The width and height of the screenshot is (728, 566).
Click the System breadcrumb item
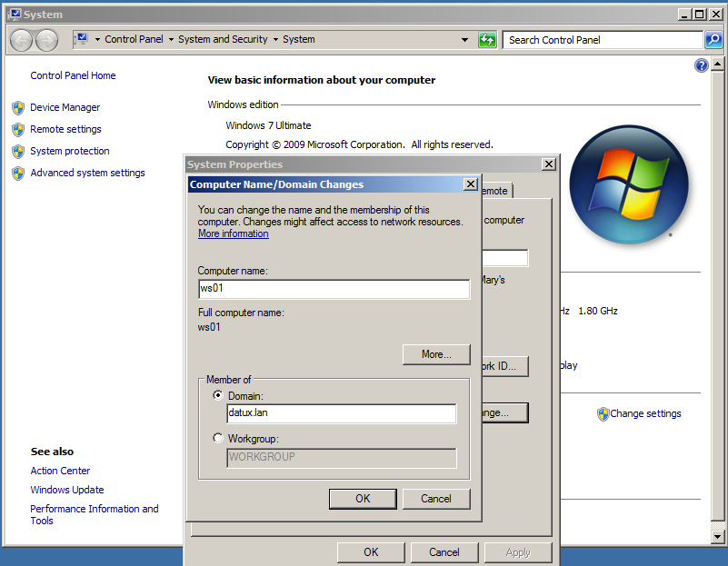pyautogui.click(x=298, y=39)
